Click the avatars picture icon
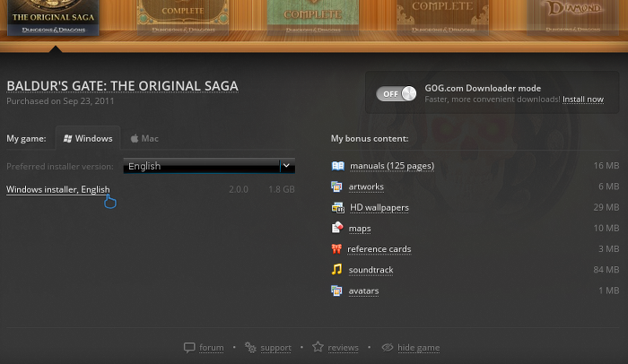 click(x=336, y=290)
